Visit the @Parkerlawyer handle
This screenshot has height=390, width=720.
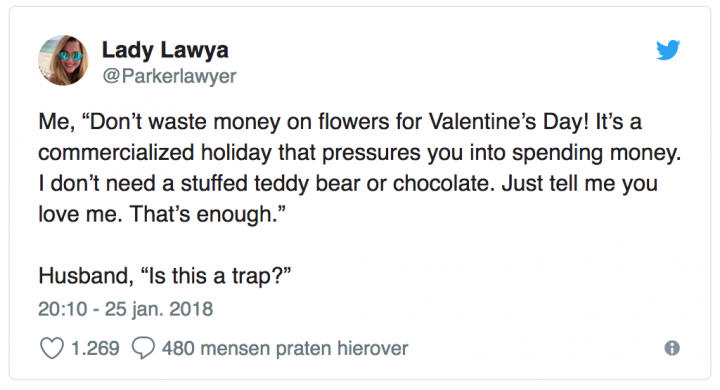coord(169,76)
